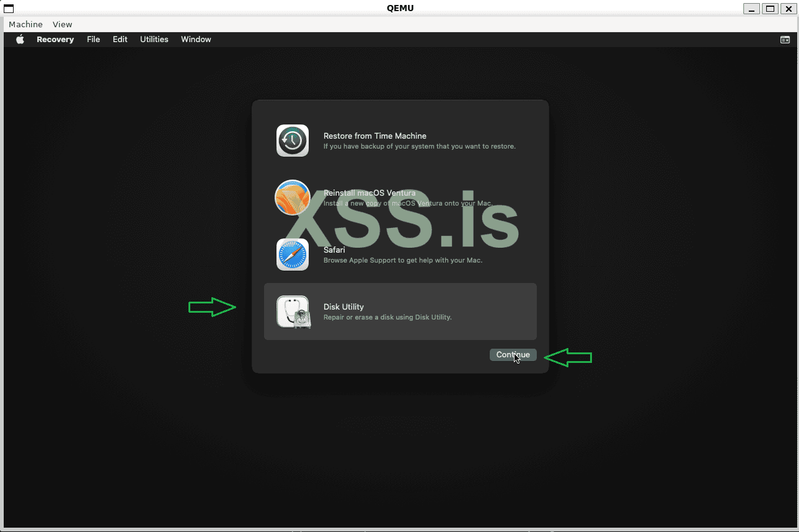Click the Disk Utility stethoscope icon
This screenshot has height=532, width=799.
293,312
